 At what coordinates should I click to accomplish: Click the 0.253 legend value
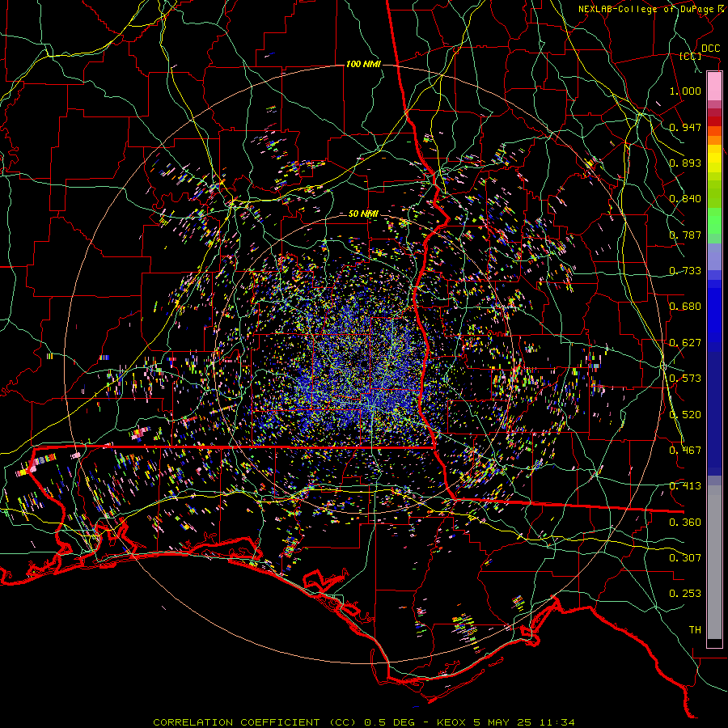coord(685,594)
